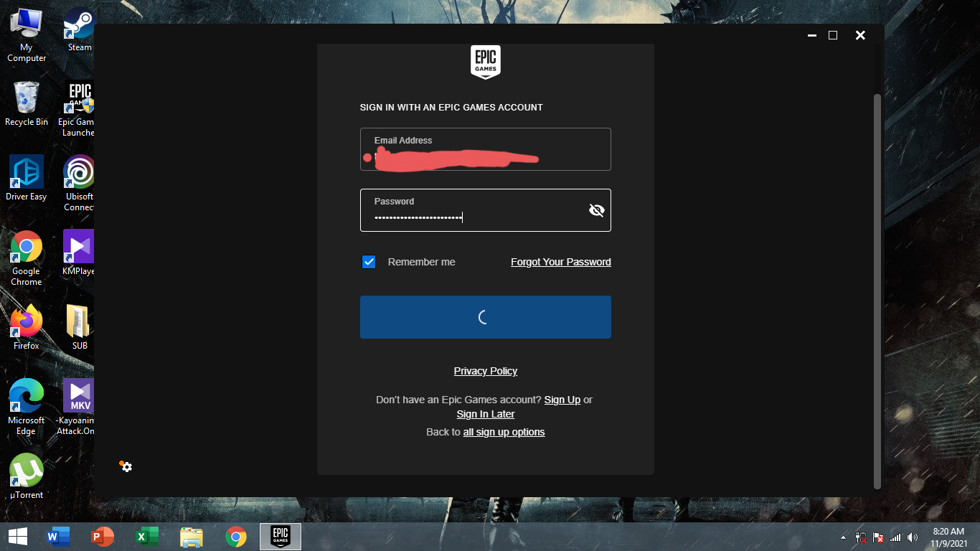Follow the Sign Up link
This screenshot has height=551, width=980.
point(562,400)
